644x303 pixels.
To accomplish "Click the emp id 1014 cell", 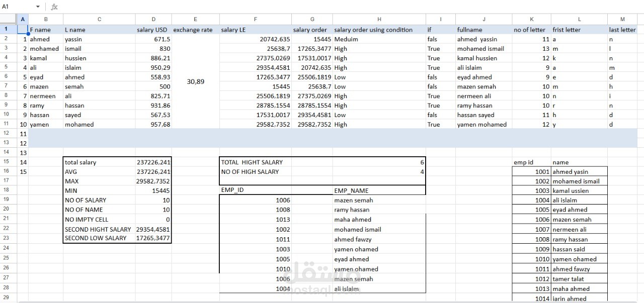I will (532, 298).
